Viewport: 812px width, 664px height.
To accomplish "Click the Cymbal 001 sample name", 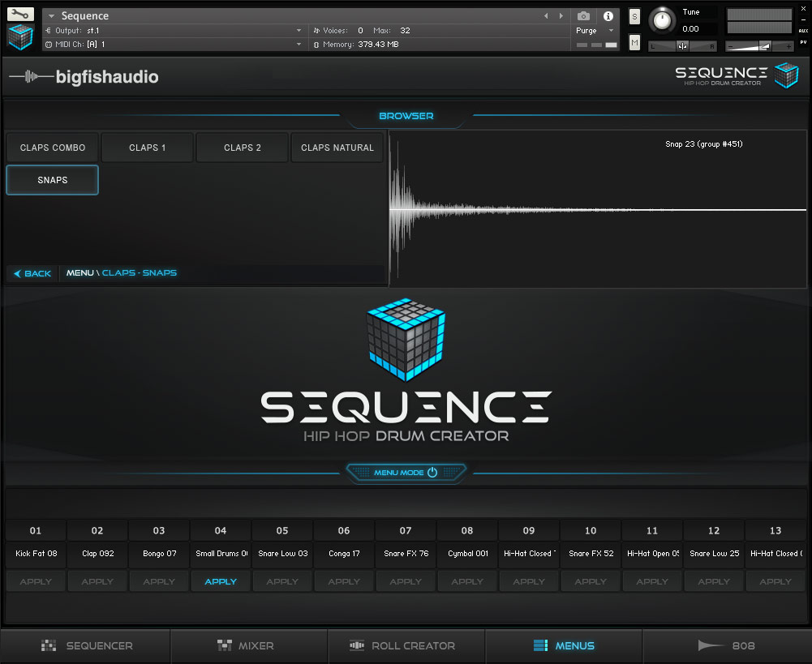I will pos(467,553).
